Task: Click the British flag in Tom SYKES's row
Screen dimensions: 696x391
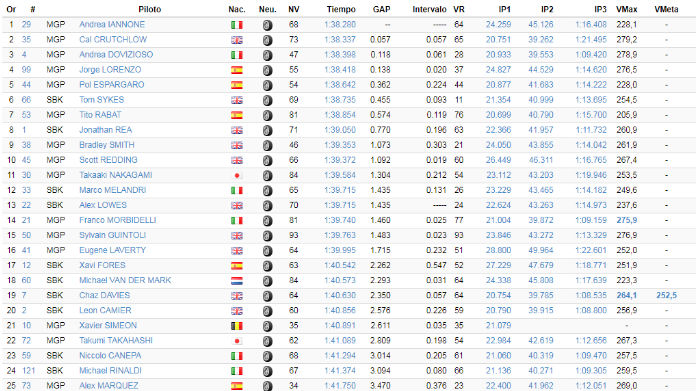Action: (x=237, y=100)
